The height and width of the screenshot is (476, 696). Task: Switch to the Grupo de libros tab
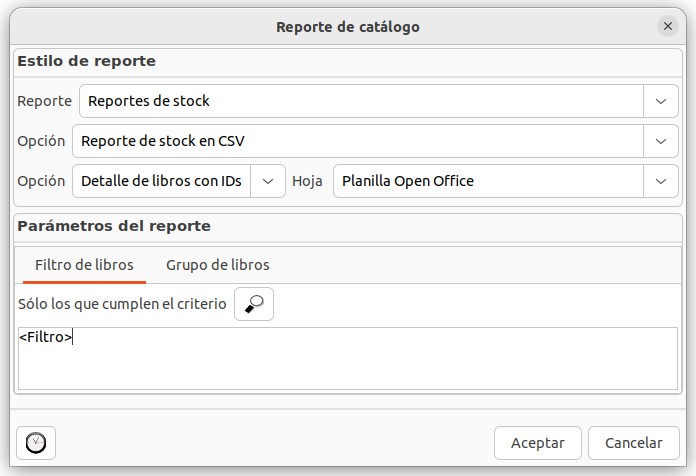217,265
